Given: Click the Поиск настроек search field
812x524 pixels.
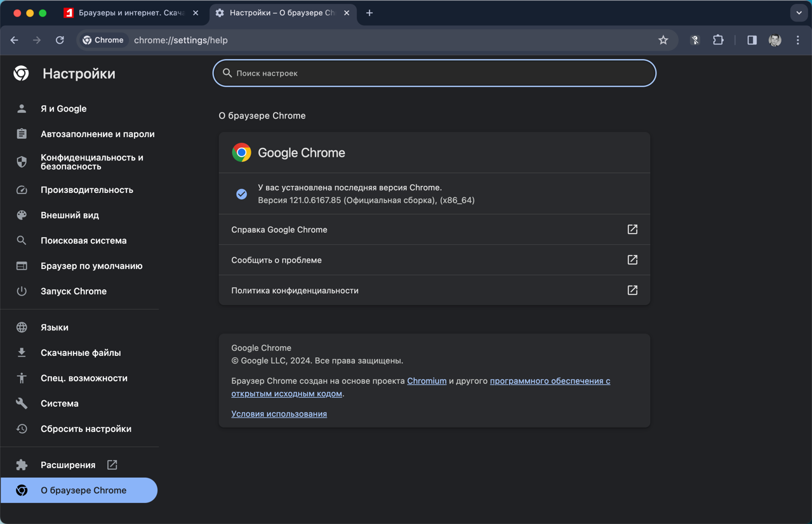Looking at the screenshot, I should (x=434, y=73).
